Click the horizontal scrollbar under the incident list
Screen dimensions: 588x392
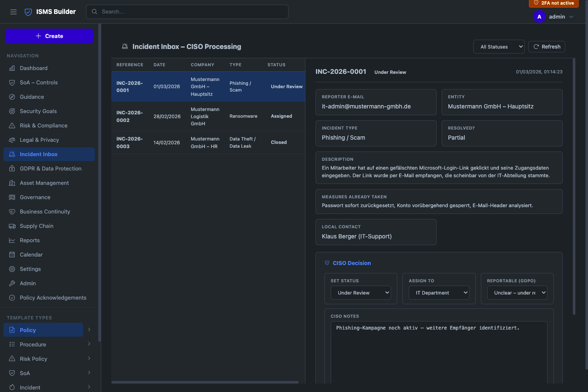[x=205, y=382]
